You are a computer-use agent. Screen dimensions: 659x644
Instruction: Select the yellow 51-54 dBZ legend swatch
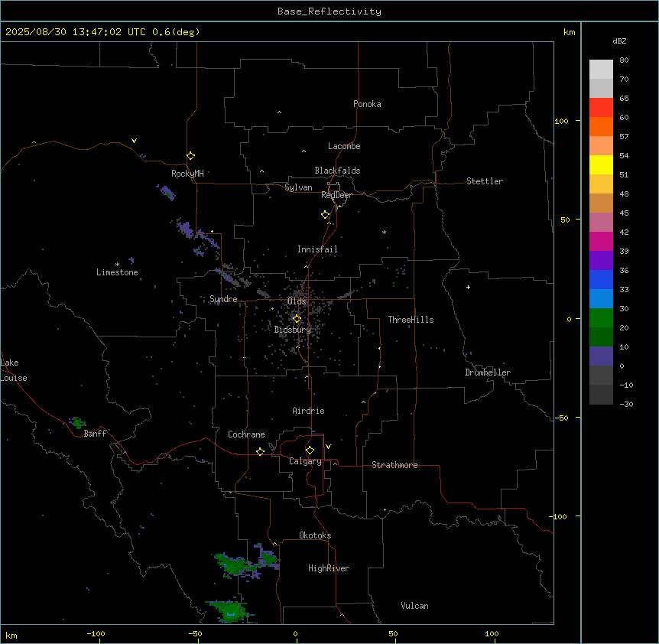click(601, 164)
